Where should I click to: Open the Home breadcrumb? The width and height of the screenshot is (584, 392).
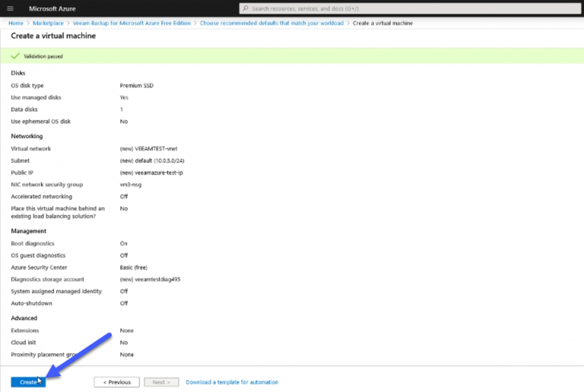tap(16, 23)
